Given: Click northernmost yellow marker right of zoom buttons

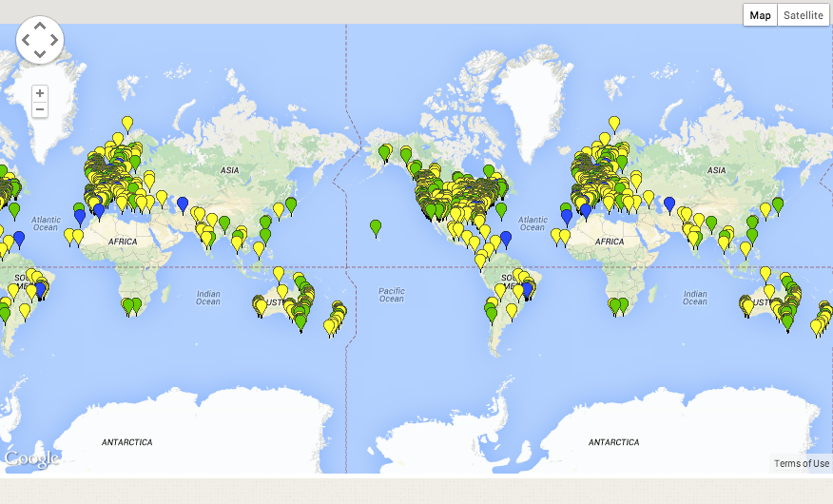Looking at the screenshot, I should click(x=127, y=123).
